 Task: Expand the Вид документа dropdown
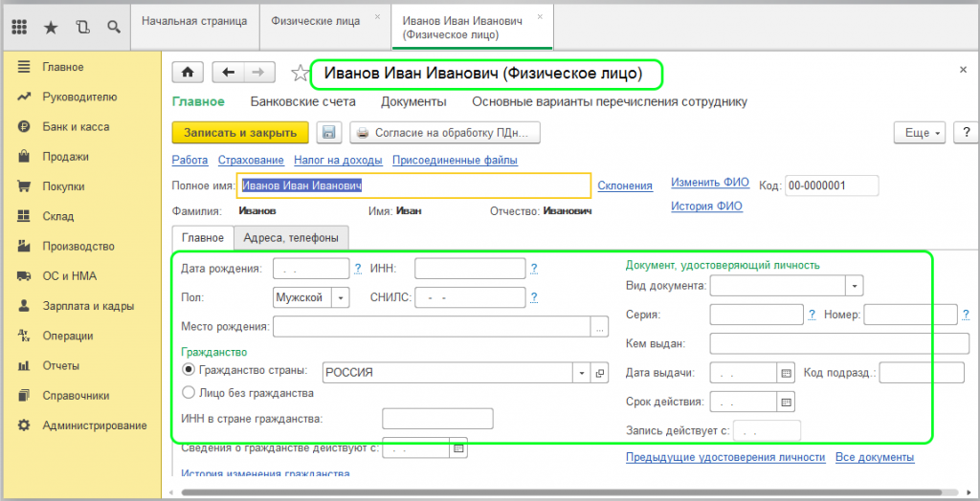(x=854, y=286)
